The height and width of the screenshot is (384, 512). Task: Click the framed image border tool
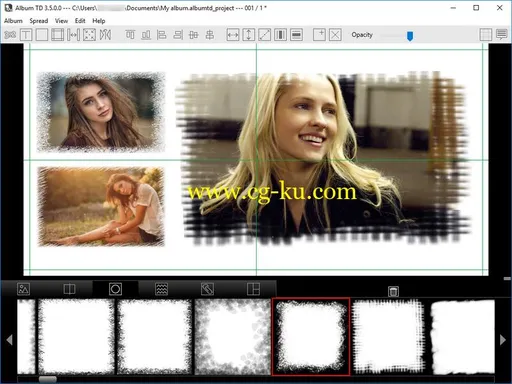coord(57,35)
